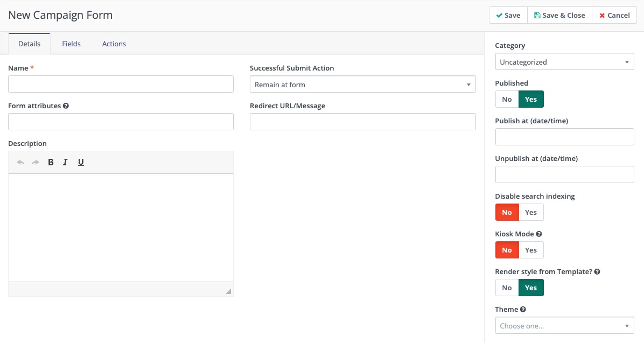Open the Category dropdown
Screen dimensions: 644x343
(x=564, y=62)
